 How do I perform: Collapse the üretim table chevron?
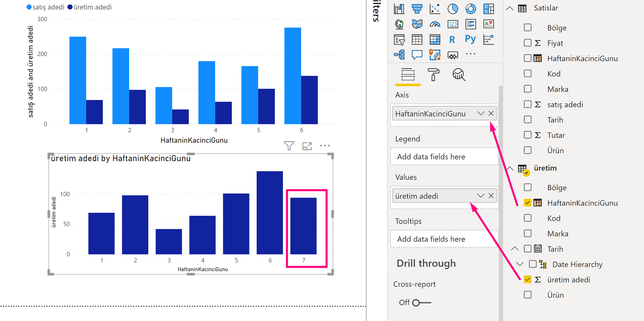click(x=510, y=168)
